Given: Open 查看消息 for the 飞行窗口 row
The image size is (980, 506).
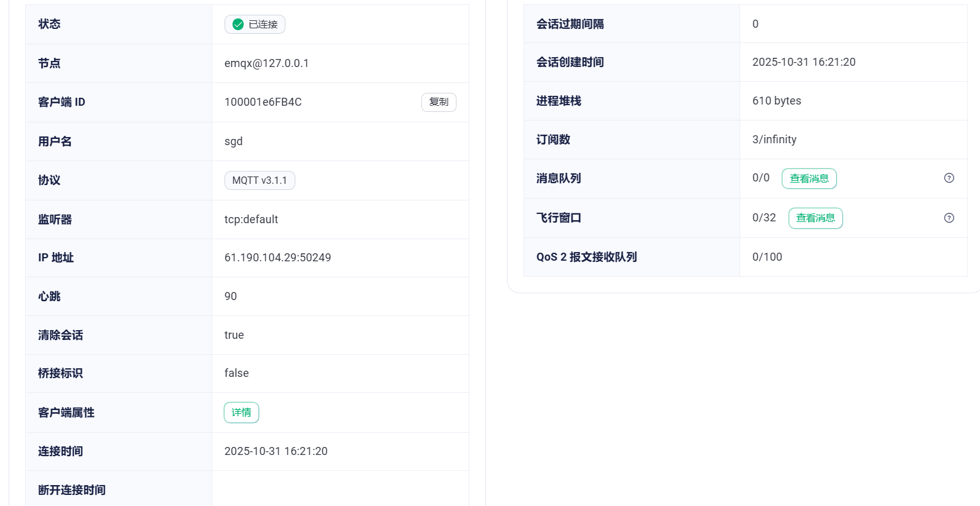Looking at the screenshot, I should 815,218.
